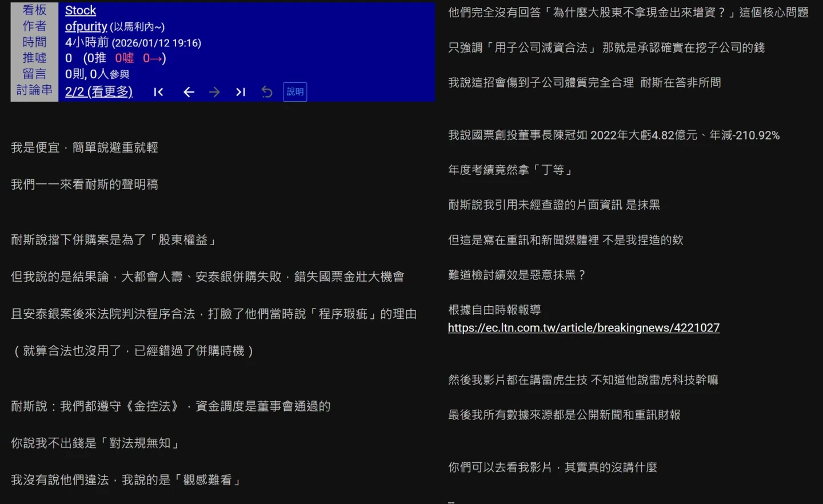Click the 討論串 header label

pyautogui.click(x=34, y=90)
